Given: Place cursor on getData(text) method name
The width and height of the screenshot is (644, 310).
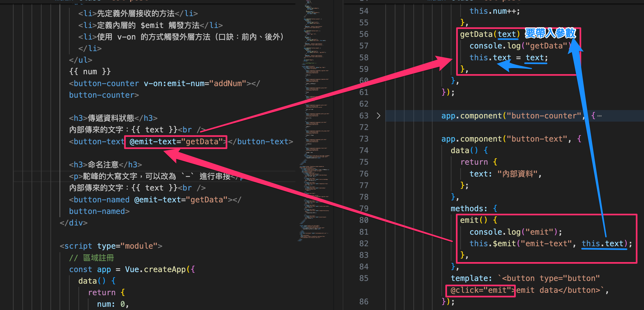Looking at the screenshot, I should coord(476,34).
